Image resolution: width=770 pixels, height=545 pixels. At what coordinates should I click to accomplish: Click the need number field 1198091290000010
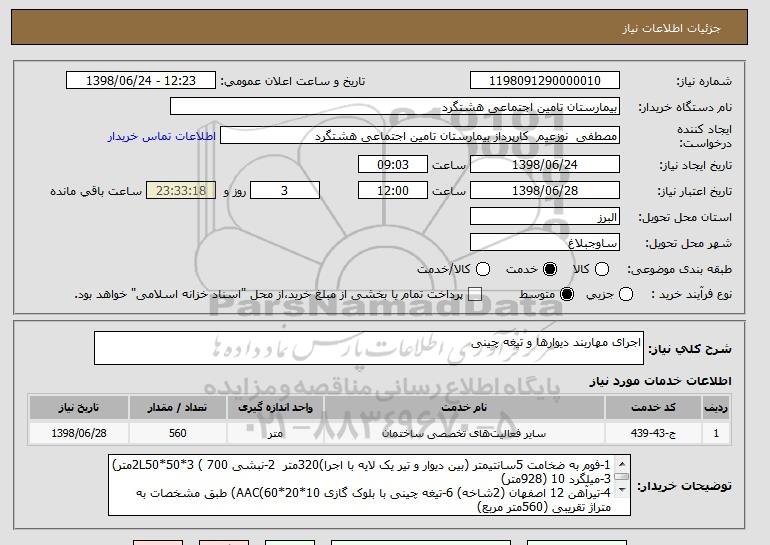coord(545,81)
